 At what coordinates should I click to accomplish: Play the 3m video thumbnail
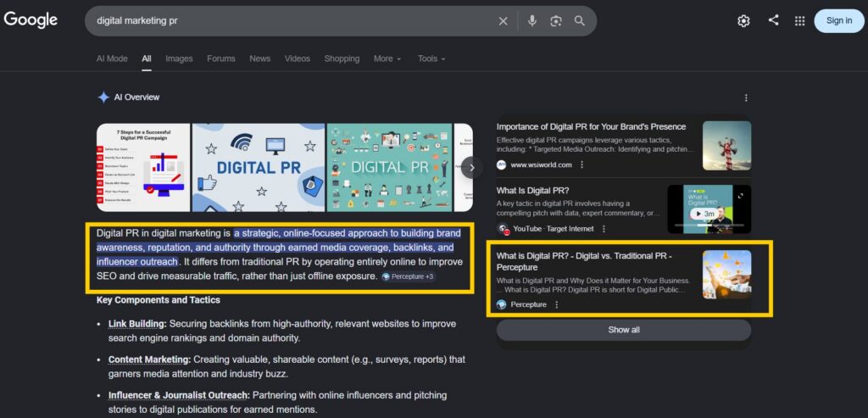[709, 209]
